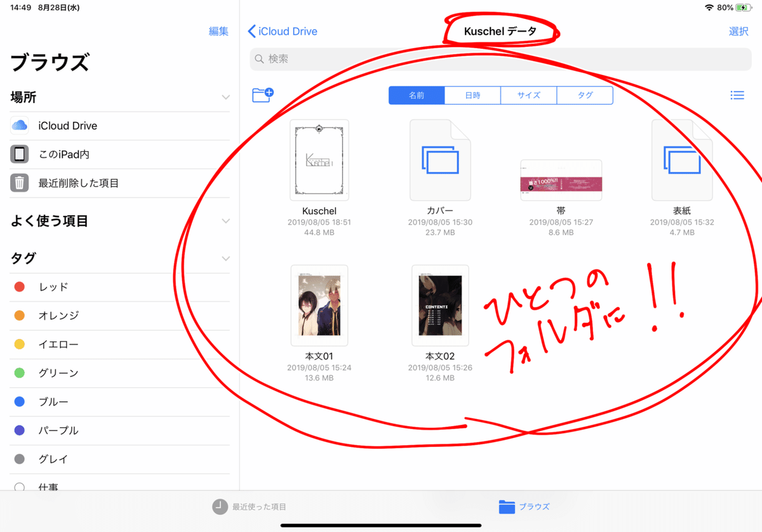This screenshot has height=532, width=762.
Task: Switch to ブラウズ tab at bottom
Action: [x=524, y=507]
